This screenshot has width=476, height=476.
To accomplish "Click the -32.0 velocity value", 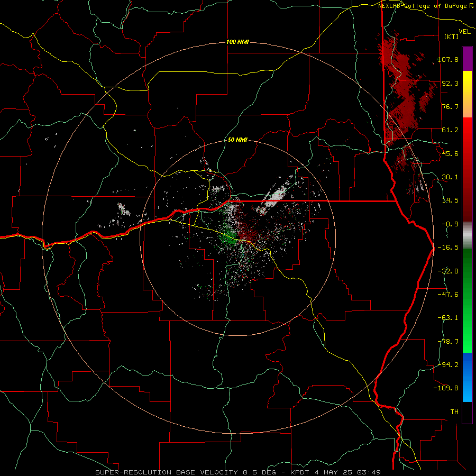I will [x=448, y=271].
